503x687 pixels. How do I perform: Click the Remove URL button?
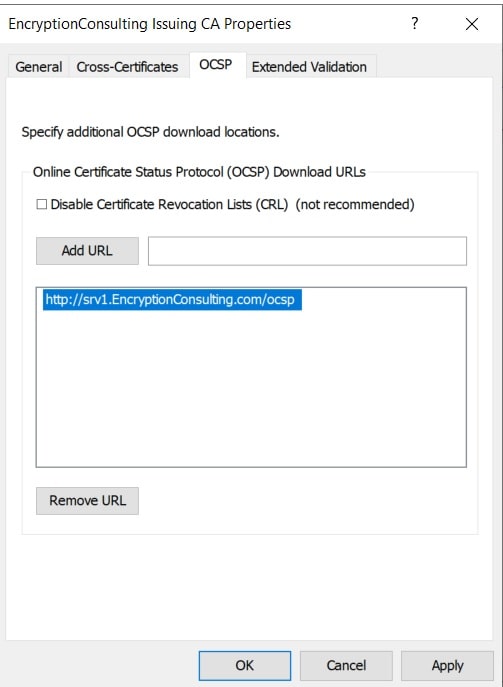(x=87, y=501)
